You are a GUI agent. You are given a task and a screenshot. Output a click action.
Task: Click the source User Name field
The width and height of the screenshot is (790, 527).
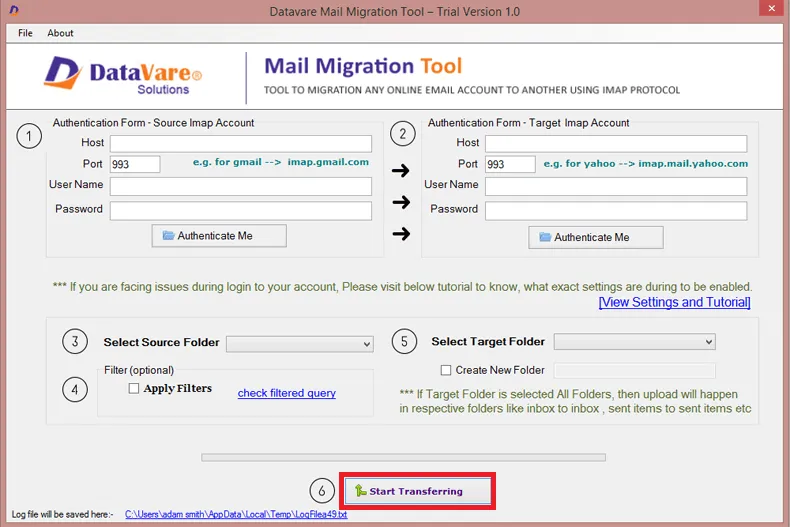click(x=241, y=186)
